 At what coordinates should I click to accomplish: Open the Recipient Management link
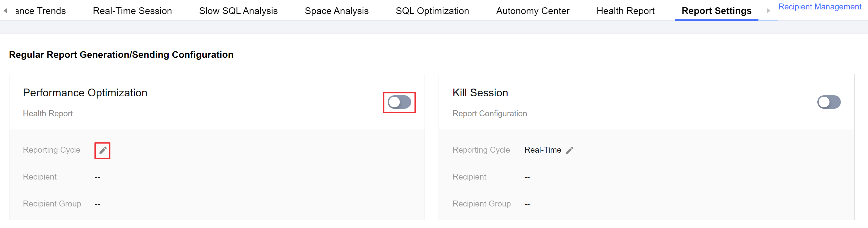[820, 7]
